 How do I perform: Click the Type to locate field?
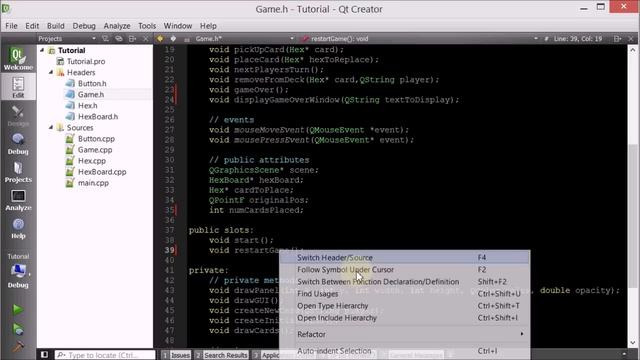tap(105, 355)
